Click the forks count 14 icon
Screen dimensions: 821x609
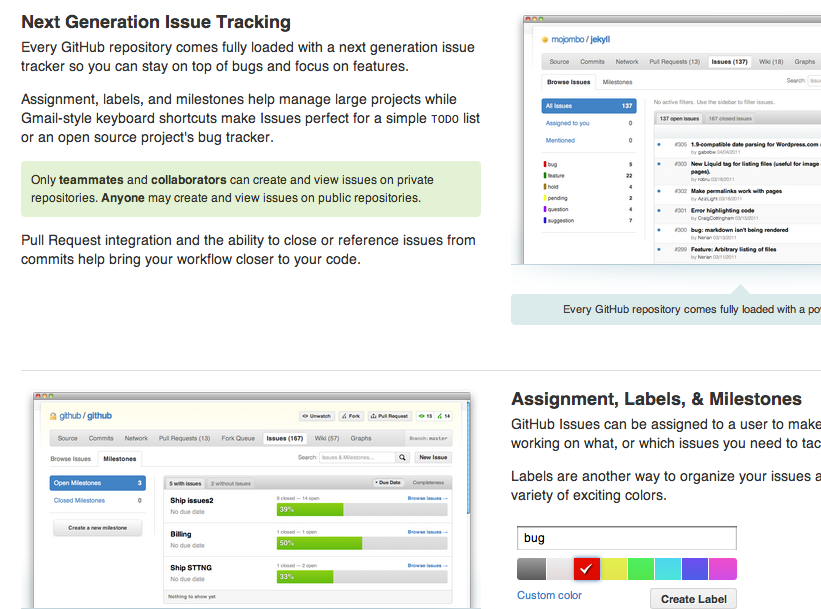443,416
